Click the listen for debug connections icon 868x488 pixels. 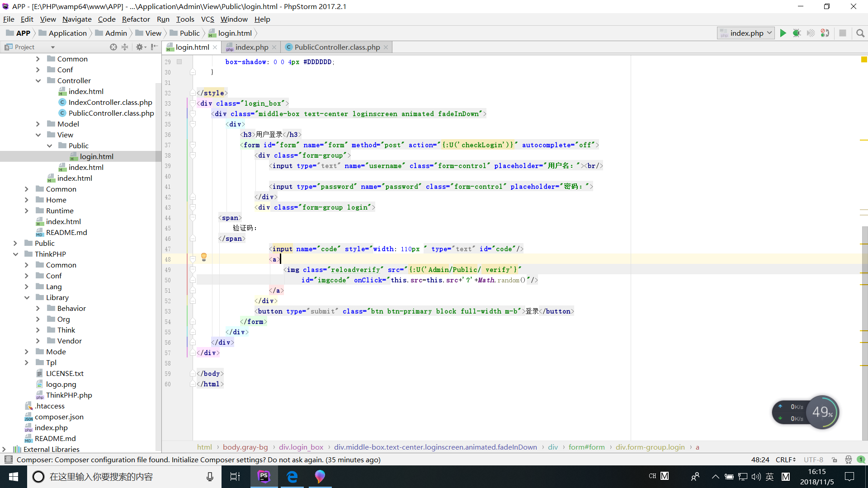[x=825, y=33]
